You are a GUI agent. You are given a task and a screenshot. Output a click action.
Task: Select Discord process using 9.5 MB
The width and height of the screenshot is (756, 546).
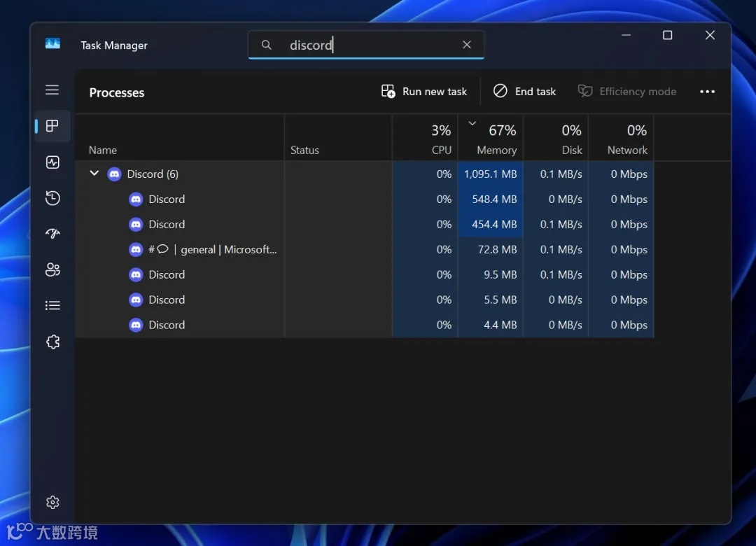coord(365,274)
